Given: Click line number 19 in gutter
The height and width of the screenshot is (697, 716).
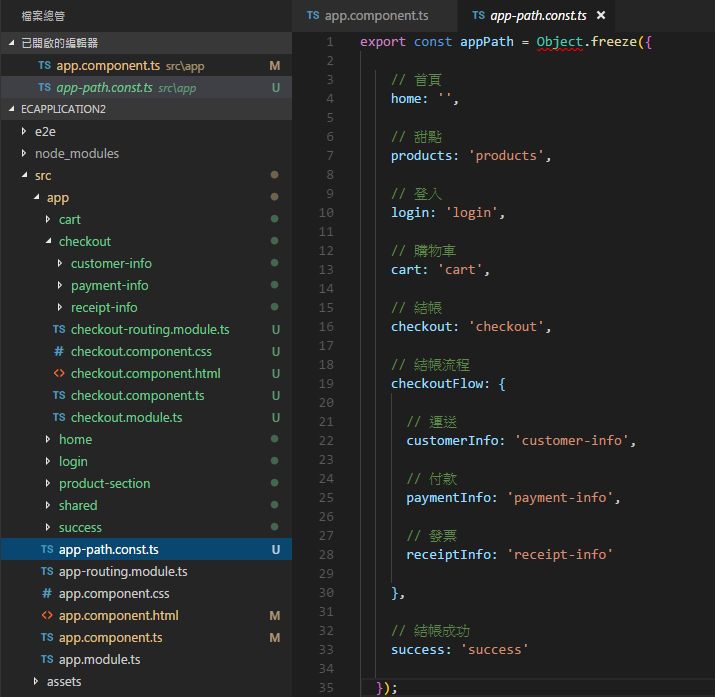Looking at the screenshot, I should (x=326, y=384).
